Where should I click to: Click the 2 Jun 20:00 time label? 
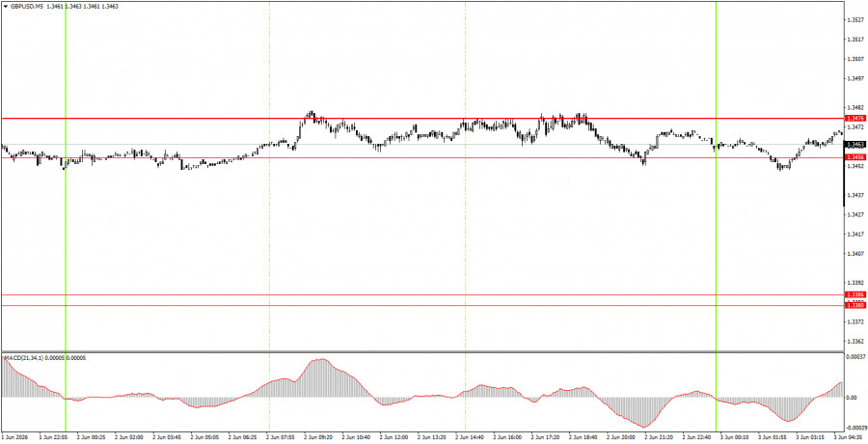[621, 437]
